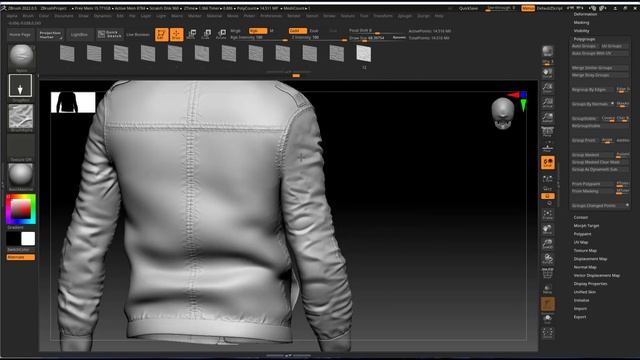Open the Material menu
Viewport: 640px width, 360px height.
214,16
